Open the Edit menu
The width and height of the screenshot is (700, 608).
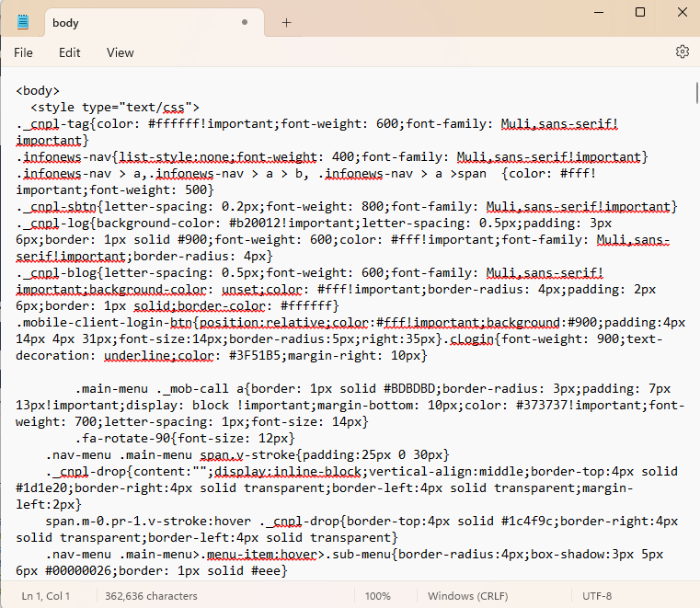click(70, 52)
